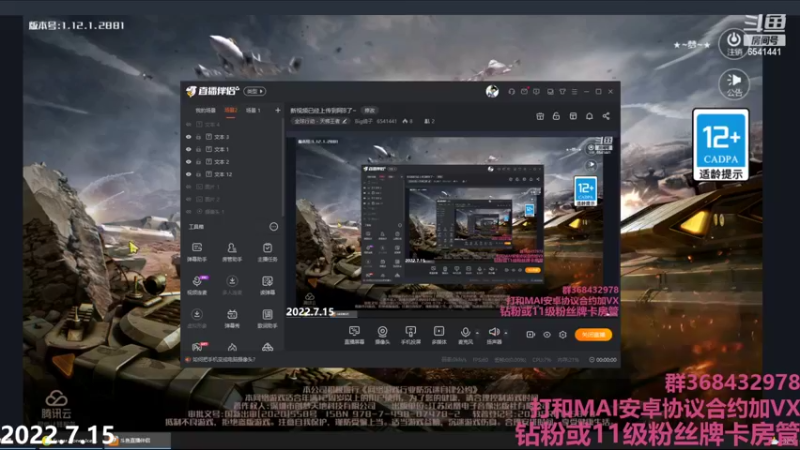Click the 12+ CADPA age rating badge
The image size is (800, 450).
point(720,145)
